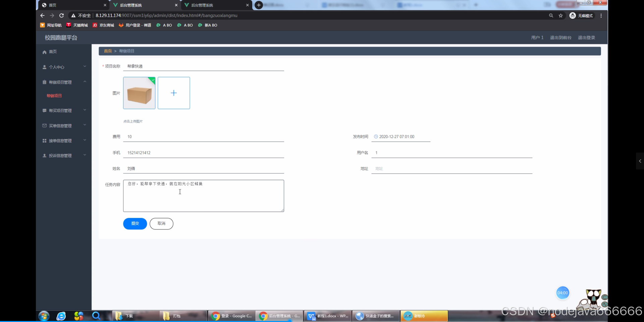Open new tab with plus button
Screen dimensions: 644x322
click(x=259, y=5)
